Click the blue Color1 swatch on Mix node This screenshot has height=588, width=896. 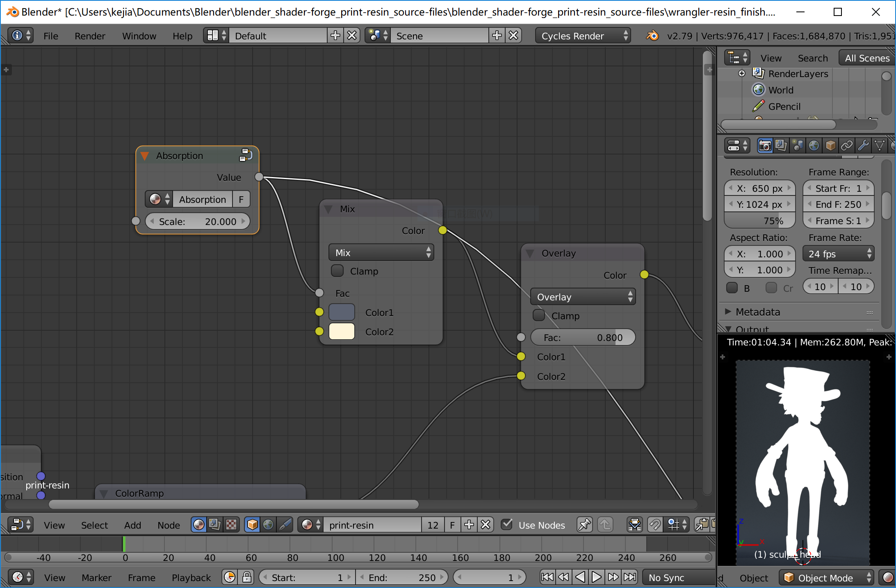coord(342,312)
